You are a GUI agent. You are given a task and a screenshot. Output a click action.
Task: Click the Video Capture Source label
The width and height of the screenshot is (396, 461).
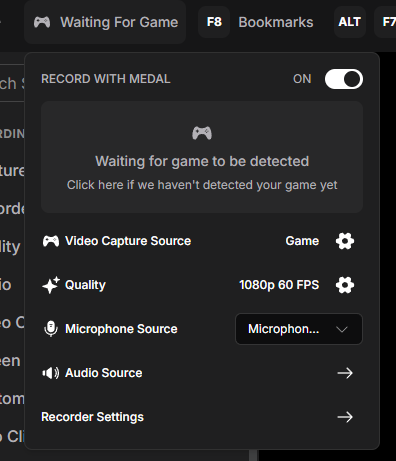tap(128, 241)
